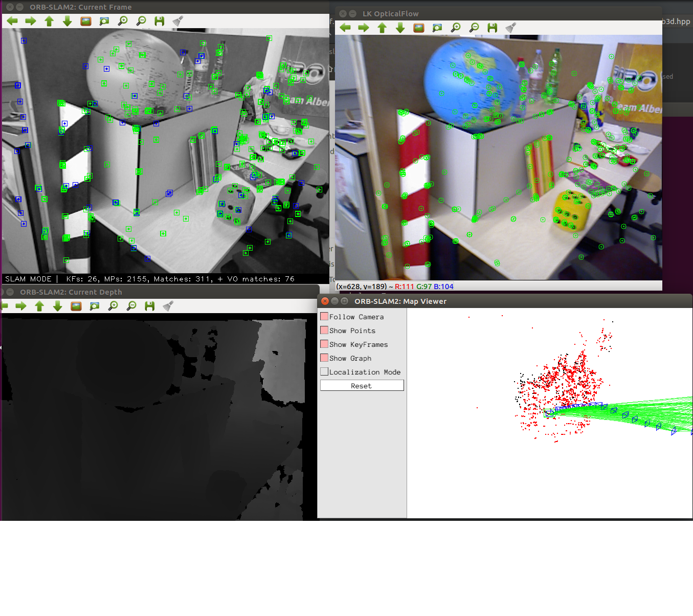Image resolution: width=693 pixels, height=616 pixels.
Task: Fit image to Current Depth window
Action: click(x=95, y=306)
